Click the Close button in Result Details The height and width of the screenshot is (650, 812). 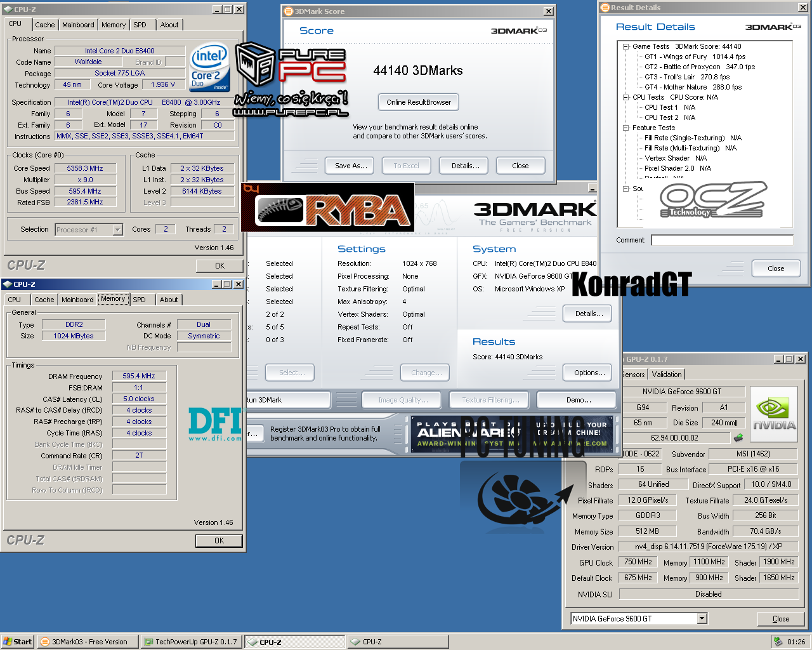pyautogui.click(x=776, y=269)
